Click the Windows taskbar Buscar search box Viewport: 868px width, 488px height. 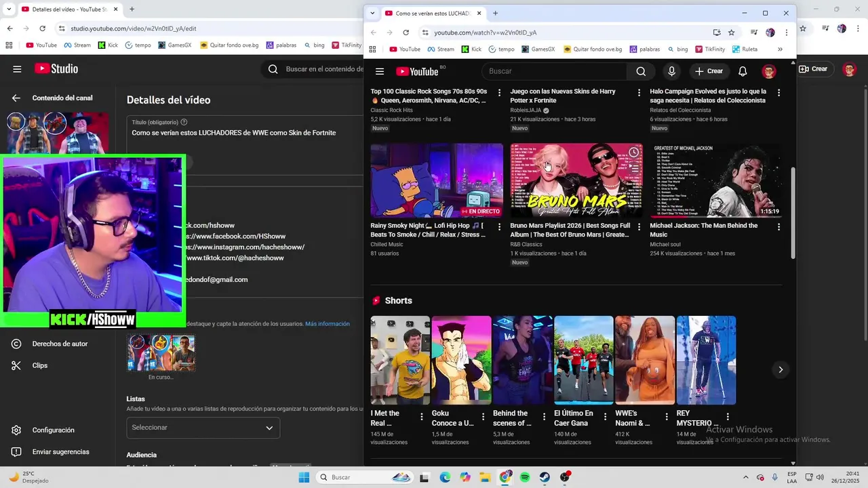pos(365,477)
